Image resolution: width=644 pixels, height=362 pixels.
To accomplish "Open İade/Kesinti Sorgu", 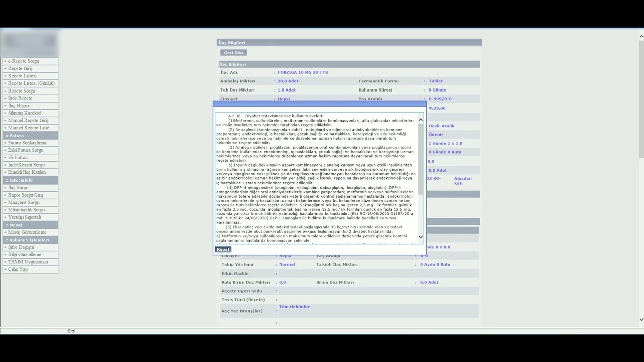I will point(27,165).
